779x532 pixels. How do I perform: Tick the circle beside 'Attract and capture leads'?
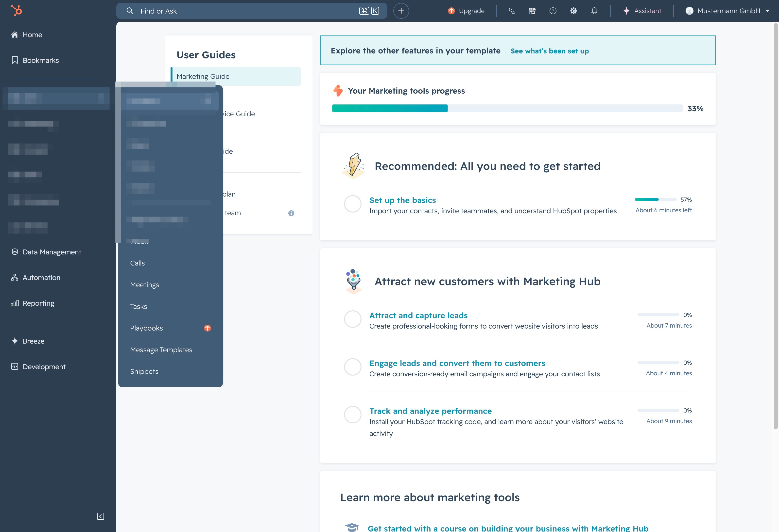(353, 319)
